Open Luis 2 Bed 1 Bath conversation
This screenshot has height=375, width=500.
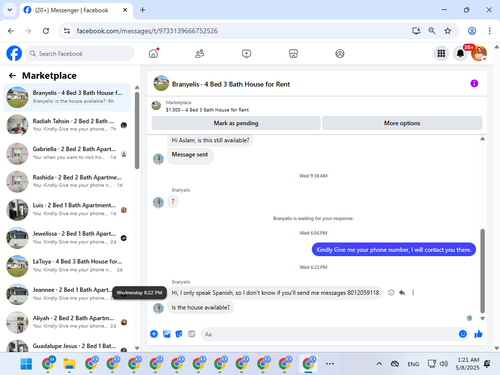coord(67,210)
